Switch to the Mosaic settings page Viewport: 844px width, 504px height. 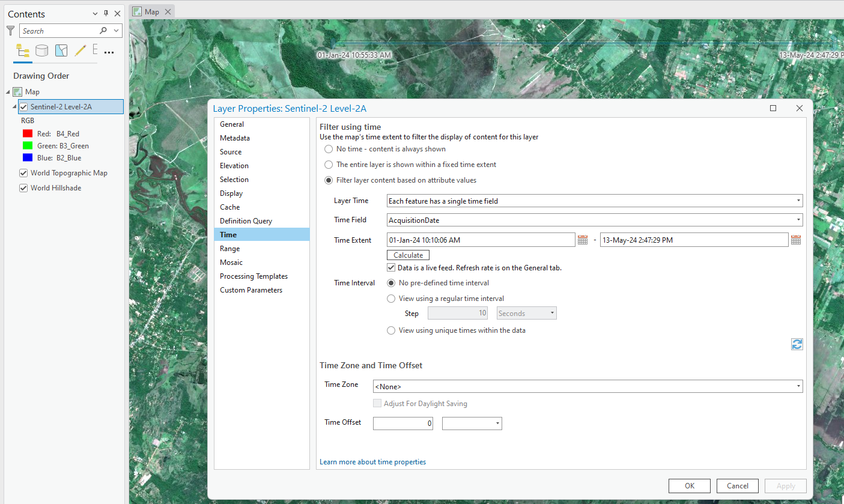[231, 262]
